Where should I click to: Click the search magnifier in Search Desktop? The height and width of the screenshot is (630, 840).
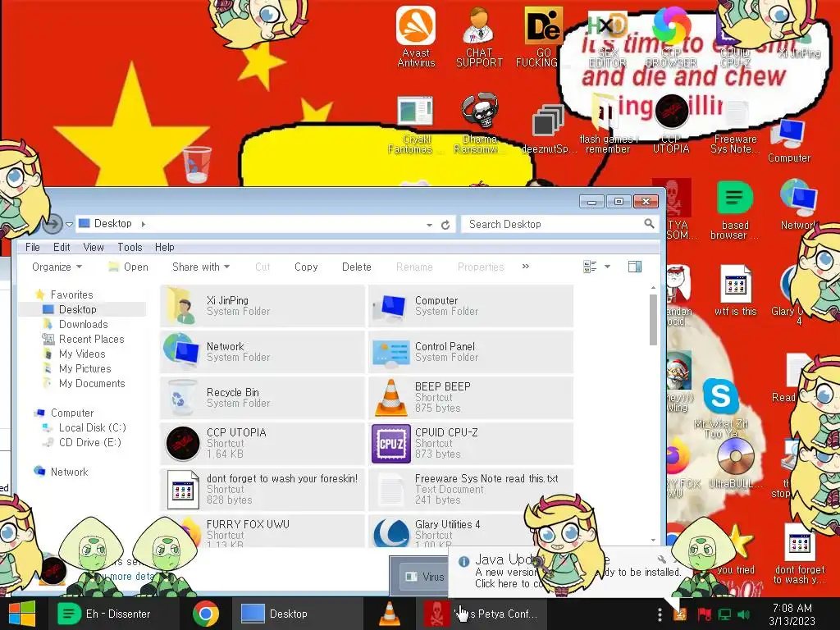tap(649, 223)
